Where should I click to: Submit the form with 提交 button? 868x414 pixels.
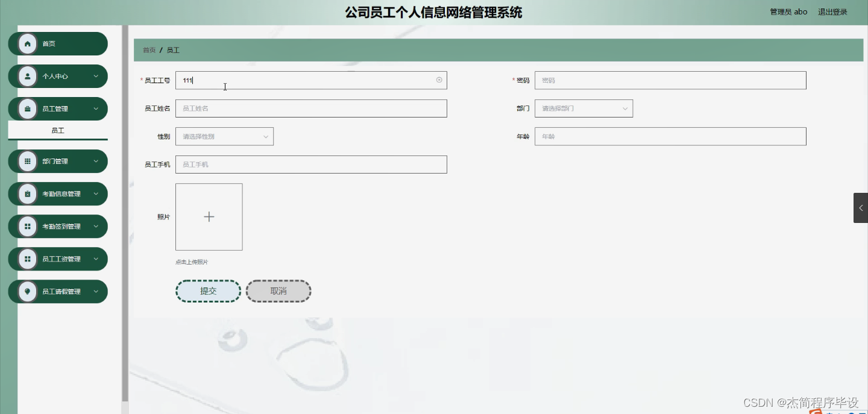coord(208,290)
